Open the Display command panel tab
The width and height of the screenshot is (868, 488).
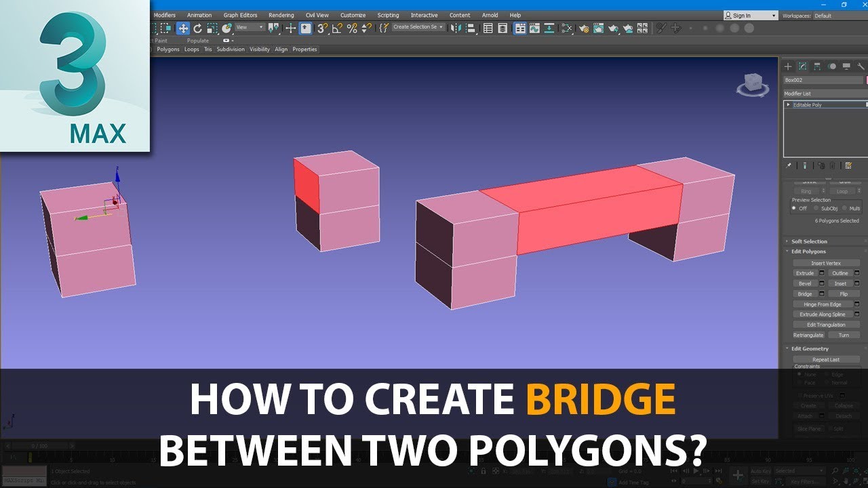tap(846, 66)
